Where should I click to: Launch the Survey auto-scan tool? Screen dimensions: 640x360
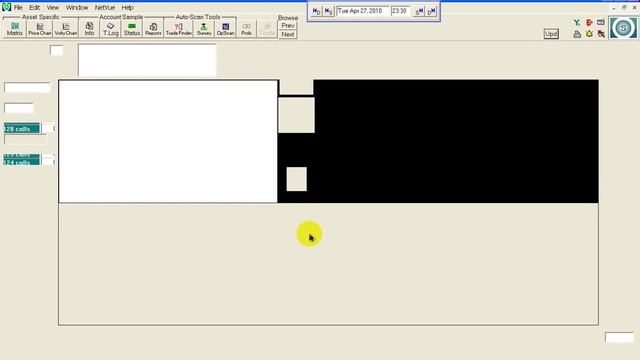pyautogui.click(x=204, y=29)
